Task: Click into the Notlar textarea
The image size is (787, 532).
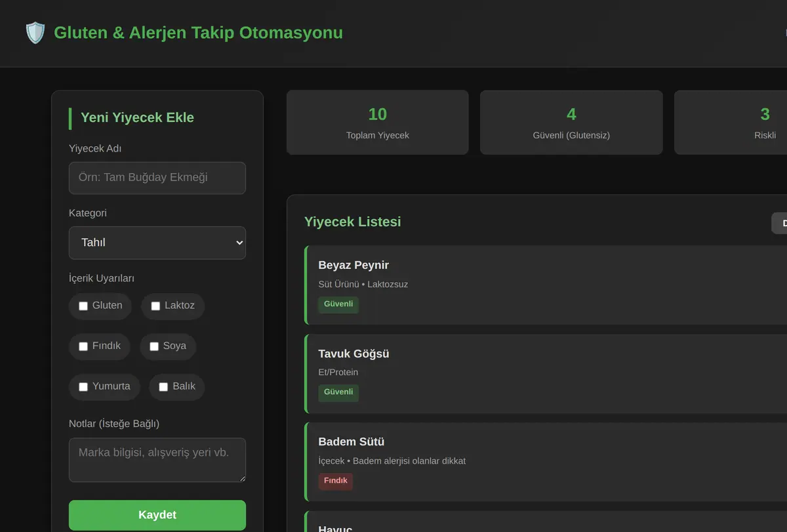Action: pos(157,460)
